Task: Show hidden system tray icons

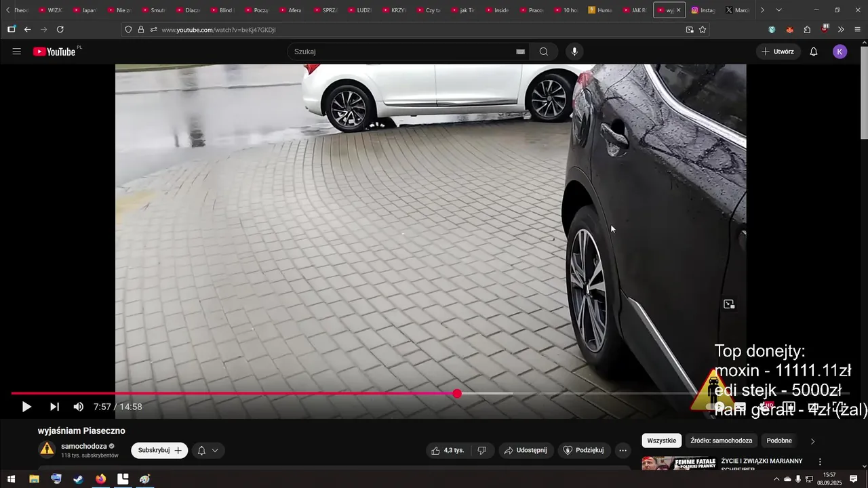Action: pyautogui.click(x=776, y=479)
